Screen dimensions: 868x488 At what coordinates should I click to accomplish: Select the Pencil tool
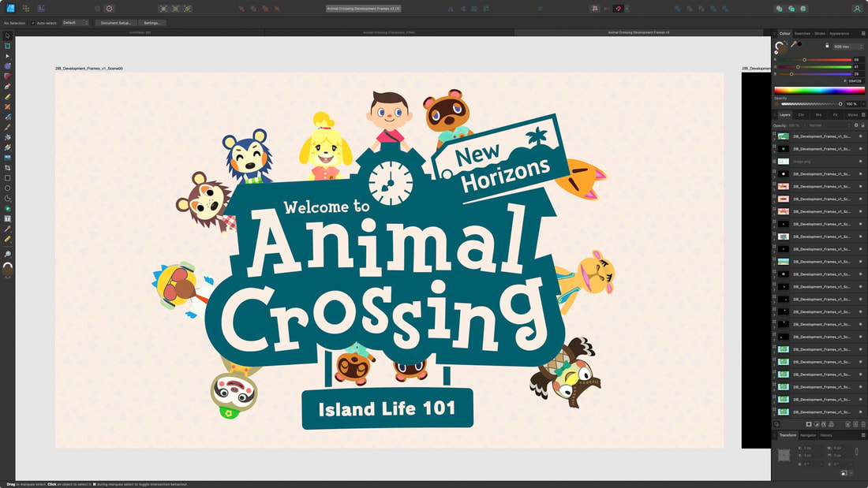click(x=7, y=96)
